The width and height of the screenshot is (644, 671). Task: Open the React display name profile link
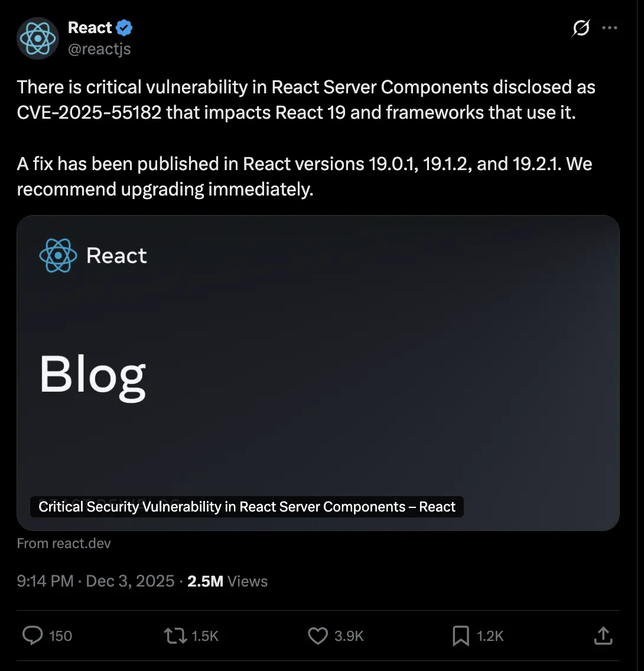(x=90, y=28)
